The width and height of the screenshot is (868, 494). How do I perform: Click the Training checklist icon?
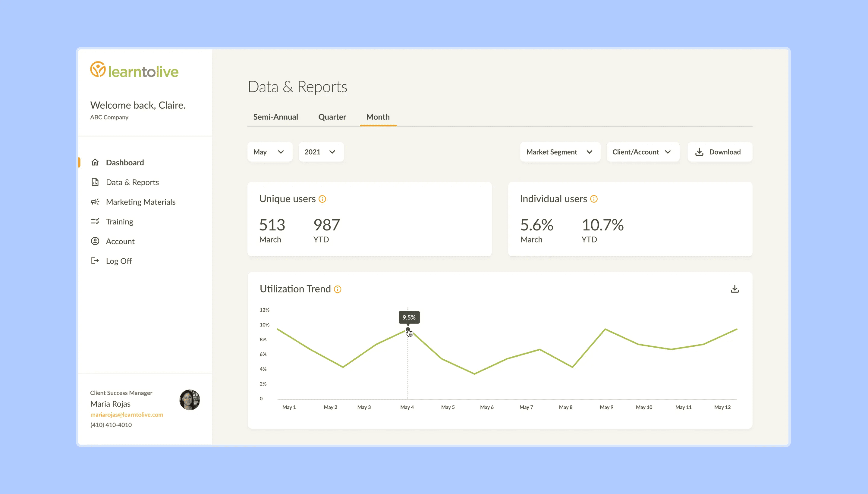tap(95, 222)
